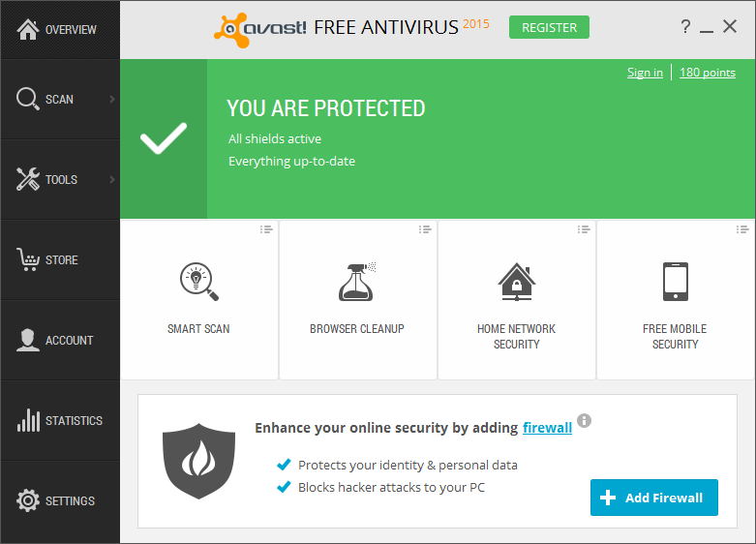Open the Statistics section

(59, 420)
